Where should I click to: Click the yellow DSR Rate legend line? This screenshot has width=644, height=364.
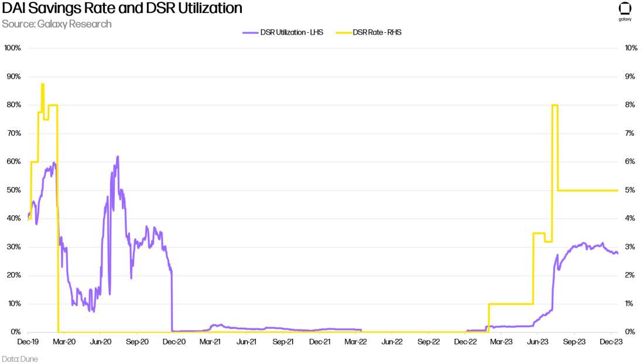click(342, 33)
